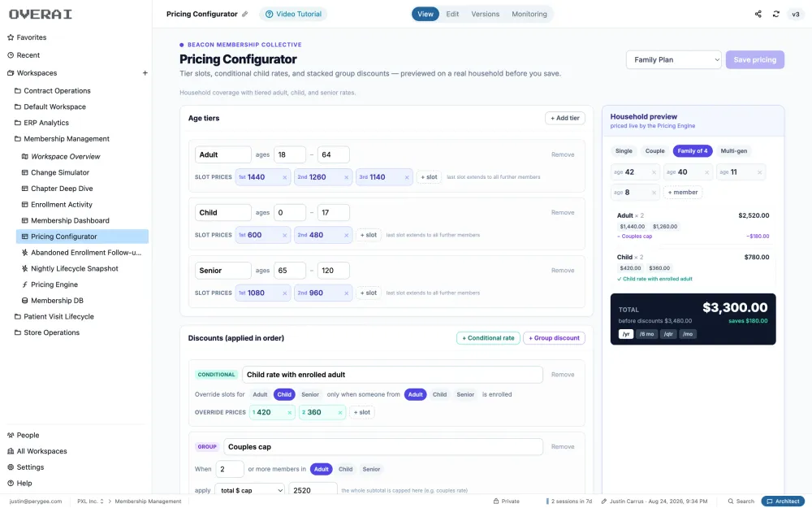Remove the override price 420
The height and width of the screenshot is (508, 812).
point(290,413)
